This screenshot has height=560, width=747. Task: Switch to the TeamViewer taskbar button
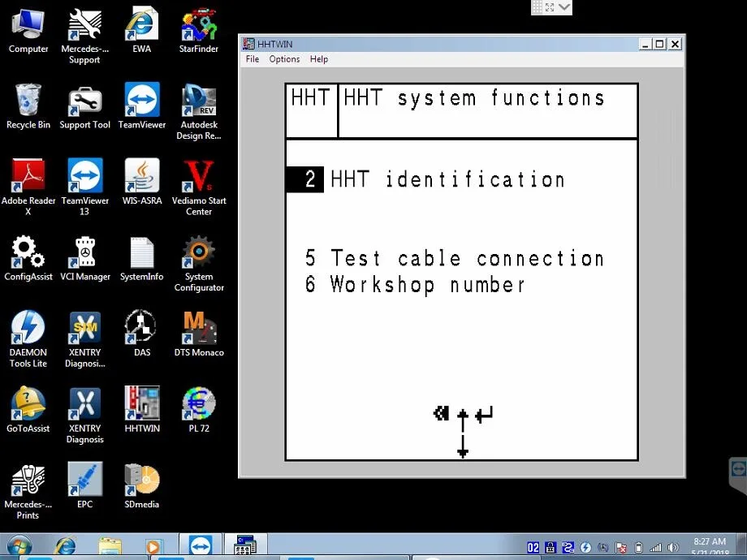(x=200, y=545)
